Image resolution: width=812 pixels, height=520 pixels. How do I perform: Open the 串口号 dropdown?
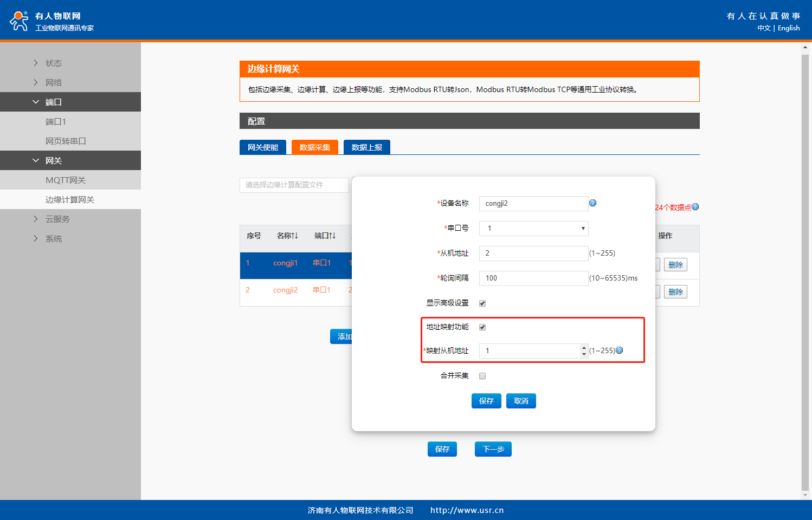tap(533, 229)
